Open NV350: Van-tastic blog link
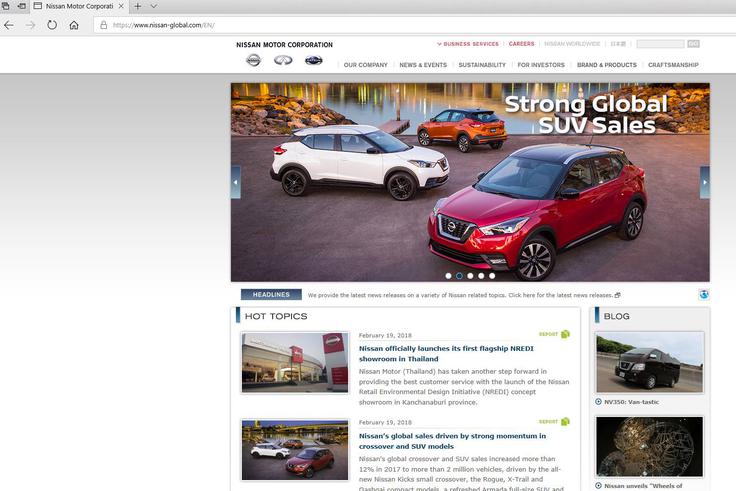Viewport: 736px width, 491px height. 631,402
